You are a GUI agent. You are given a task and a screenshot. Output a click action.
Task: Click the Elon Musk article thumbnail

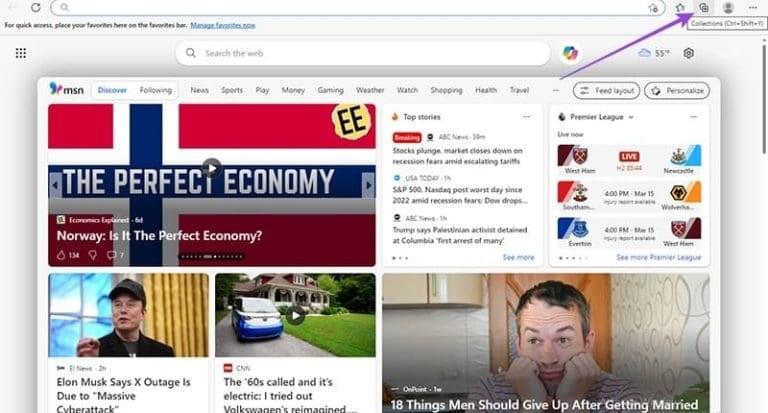coord(128,315)
